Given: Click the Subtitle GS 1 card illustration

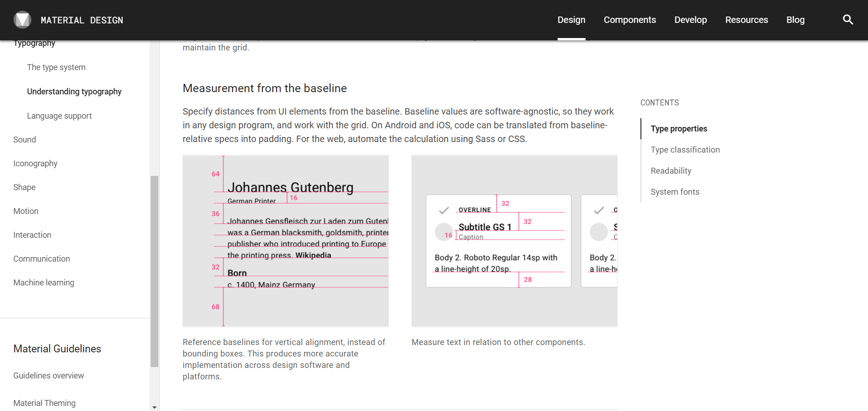Looking at the screenshot, I should tap(515, 241).
